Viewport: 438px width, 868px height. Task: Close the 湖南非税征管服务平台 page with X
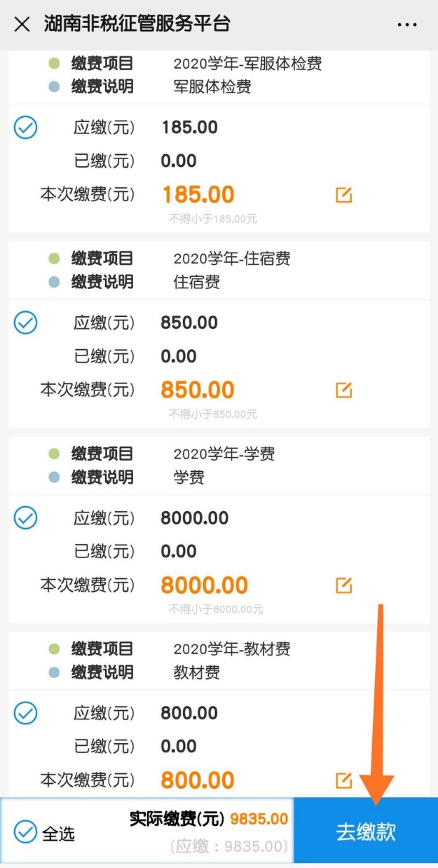[x=22, y=24]
